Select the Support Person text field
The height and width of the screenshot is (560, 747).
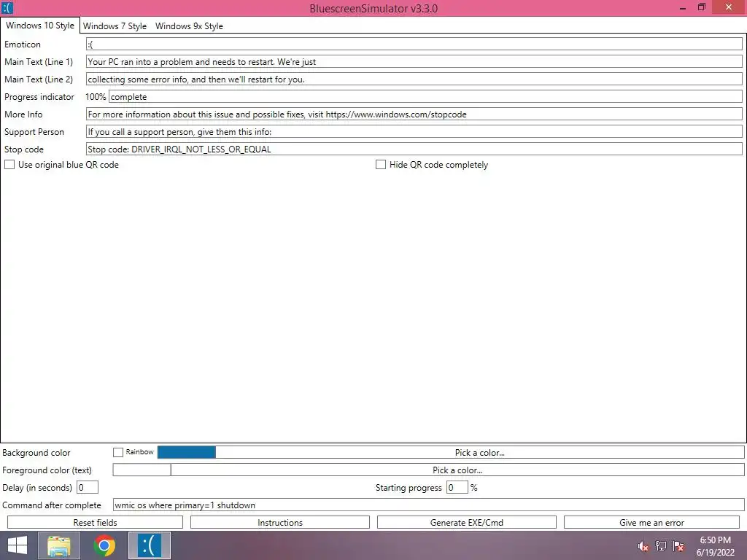[x=414, y=131]
